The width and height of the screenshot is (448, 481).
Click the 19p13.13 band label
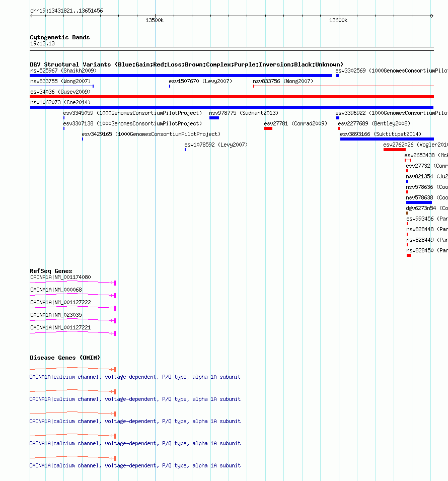click(x=42, y=43)
